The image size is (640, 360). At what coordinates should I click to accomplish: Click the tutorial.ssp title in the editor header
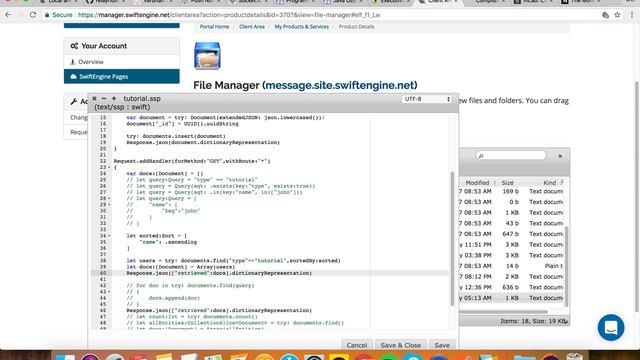point(142,99)
